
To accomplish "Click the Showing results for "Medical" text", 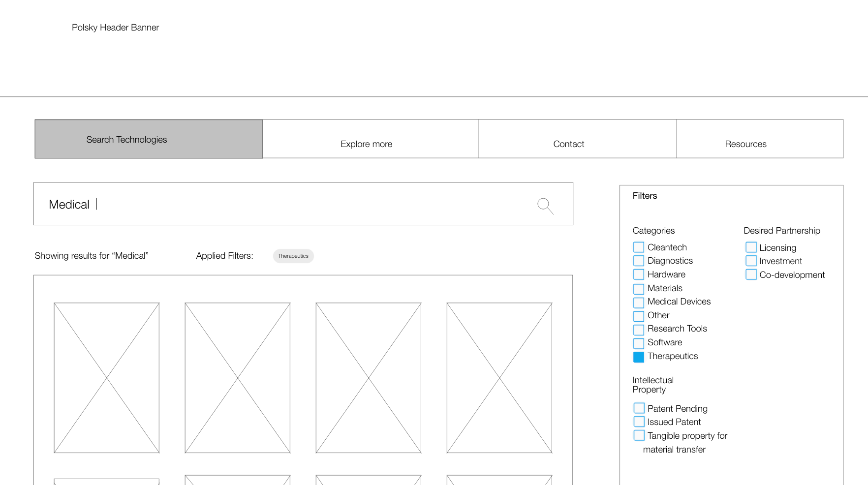I will [92, 256].
